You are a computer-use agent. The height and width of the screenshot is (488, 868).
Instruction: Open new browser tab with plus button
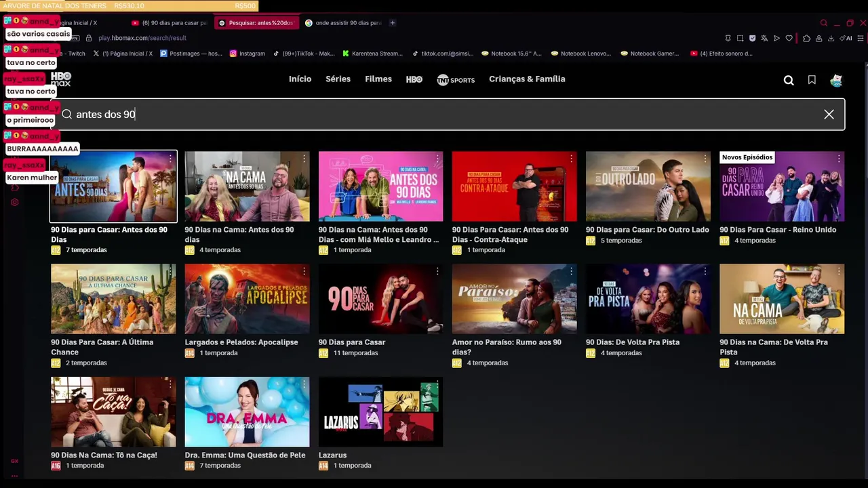(392, 23)
